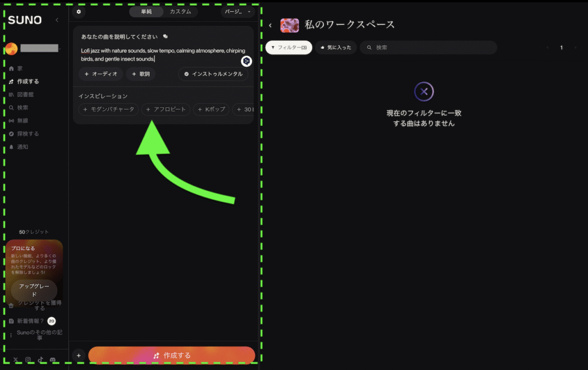The image size is (588, 370).
Task: Expand the バージョン version dropdown
Action: point(237,11)
